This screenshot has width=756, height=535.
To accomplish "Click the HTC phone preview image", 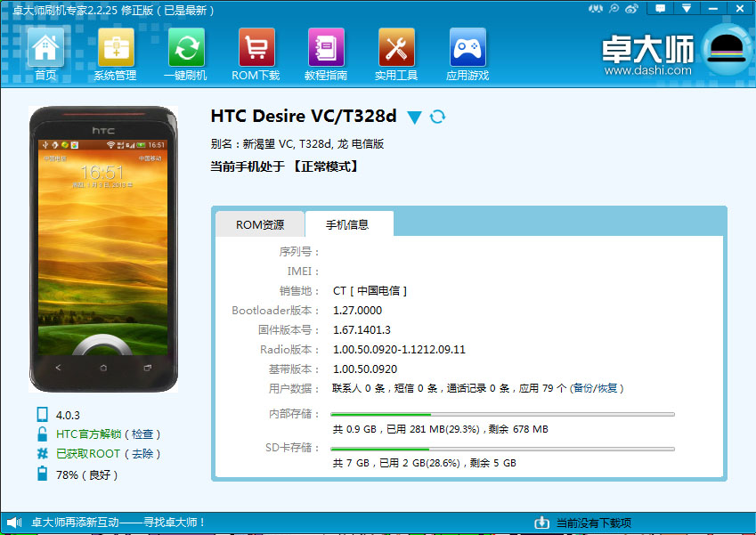I will pos(103,249).
